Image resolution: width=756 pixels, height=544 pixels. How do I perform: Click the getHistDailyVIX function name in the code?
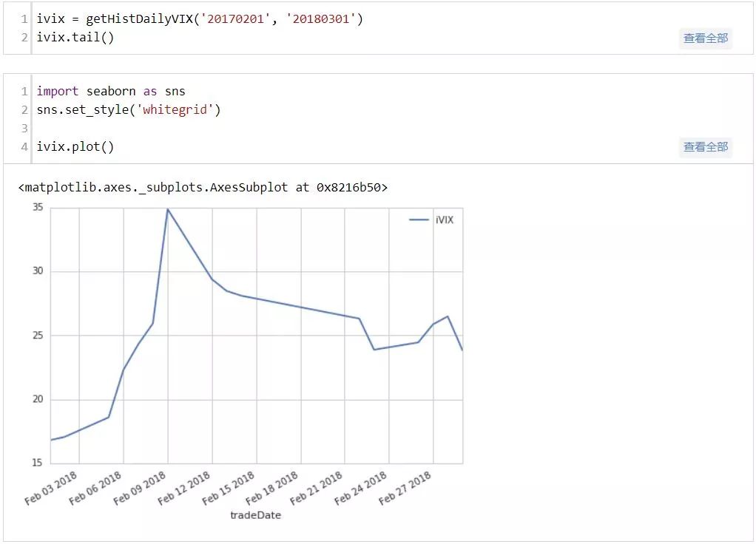point(134,18)
